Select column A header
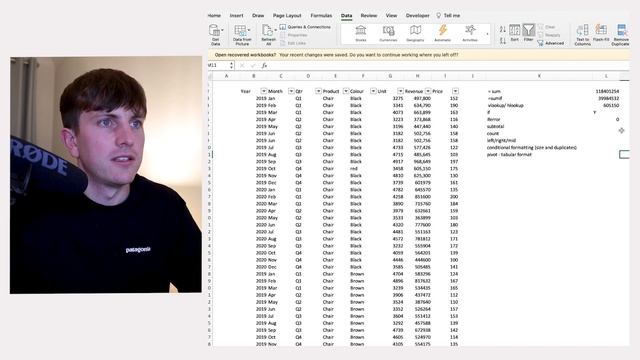This screenshot has height=360, width=640. pyautogui.click(x=227, y=76)
